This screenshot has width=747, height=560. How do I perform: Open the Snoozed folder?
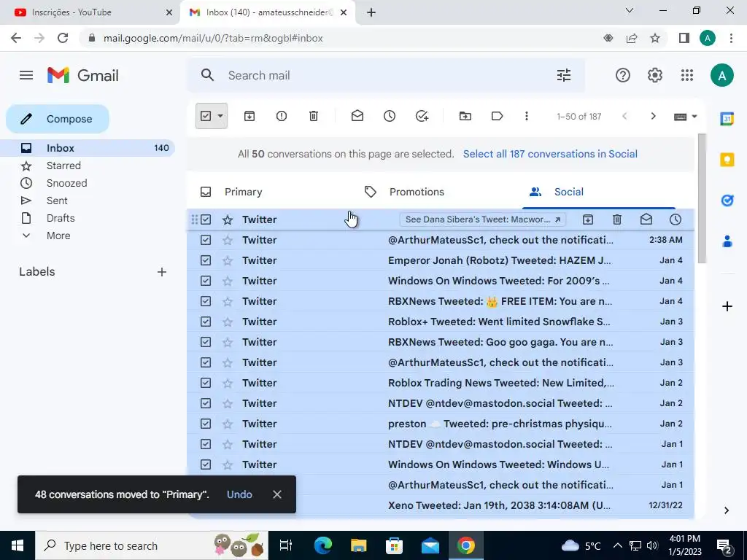point(66,183)
